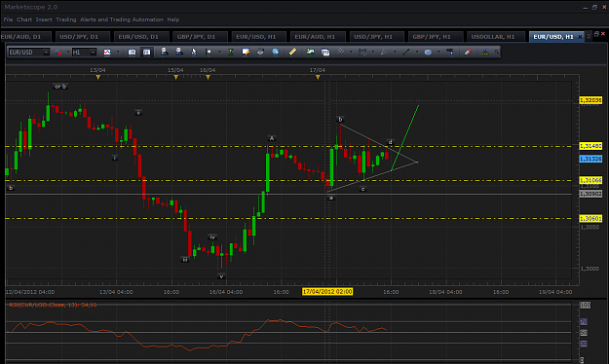This screenshot has height=364, width=609.
Task: Click the Zoom Out magnifier icon
Action: (x=179, y=52)
